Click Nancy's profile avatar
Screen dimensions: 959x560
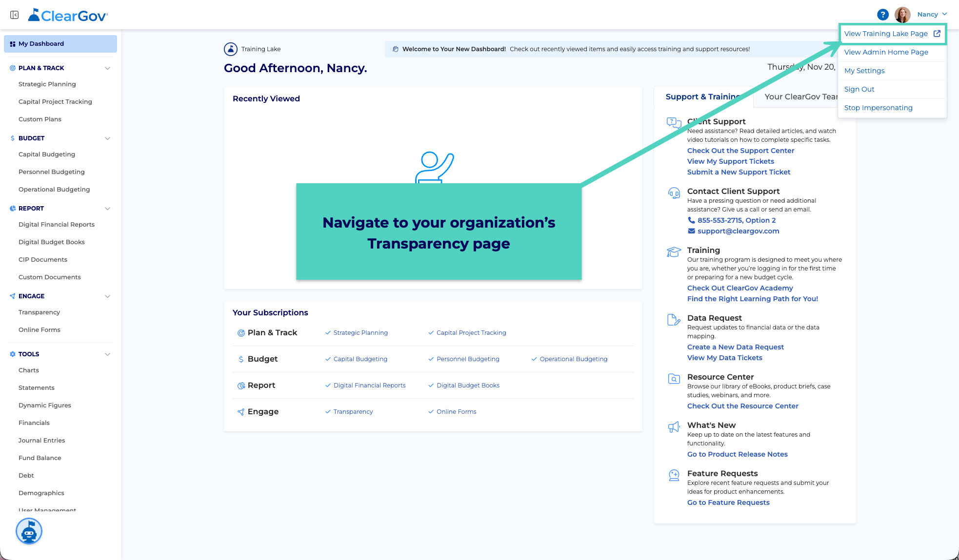[902, 15]
